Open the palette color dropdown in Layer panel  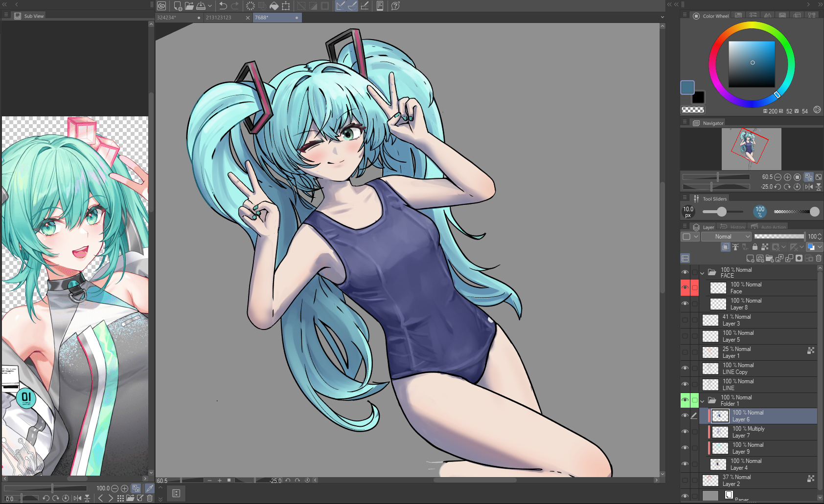pyautogui.click(x=690, y=237)
